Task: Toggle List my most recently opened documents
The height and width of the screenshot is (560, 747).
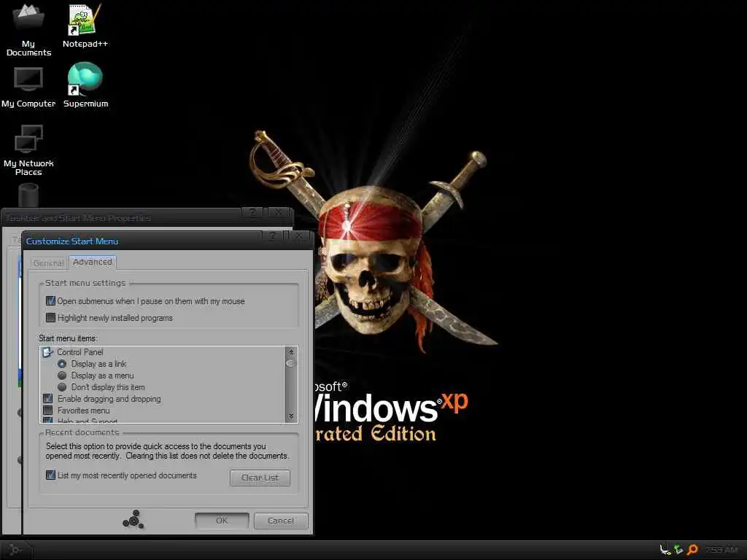Action: tap(50, 475)
